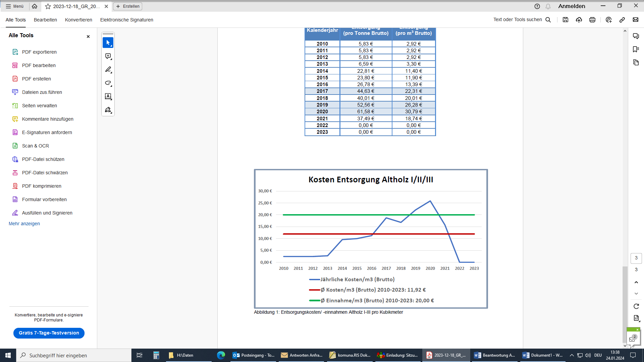Click the Erstellen button

pos(128,6)
